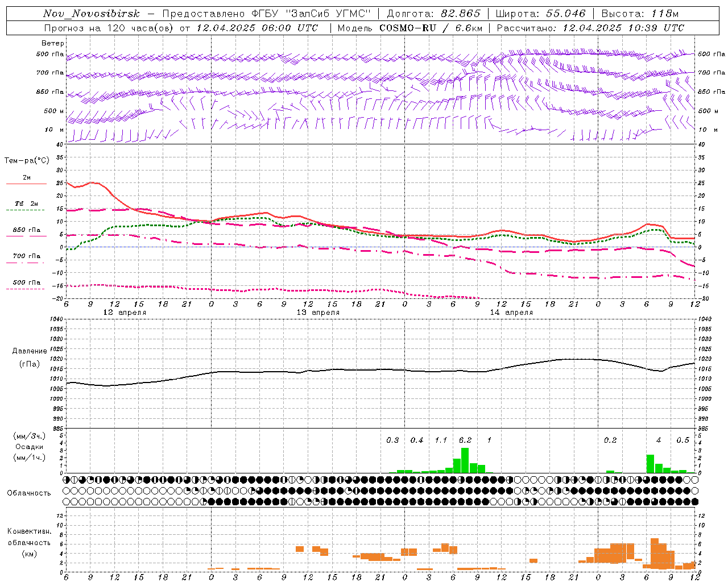Screen dimensions: 728x582
Task: Click the date label 12 апреля
Action: pos(125,313)
